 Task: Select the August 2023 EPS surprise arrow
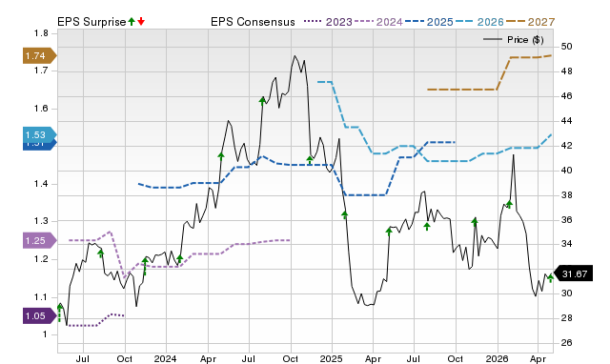[101, 254]
